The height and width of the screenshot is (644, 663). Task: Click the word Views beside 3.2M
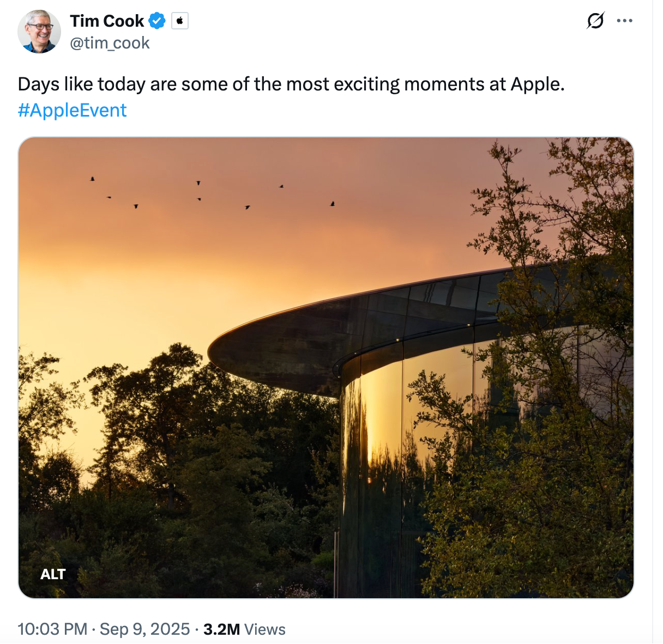[x=265, y=629]
